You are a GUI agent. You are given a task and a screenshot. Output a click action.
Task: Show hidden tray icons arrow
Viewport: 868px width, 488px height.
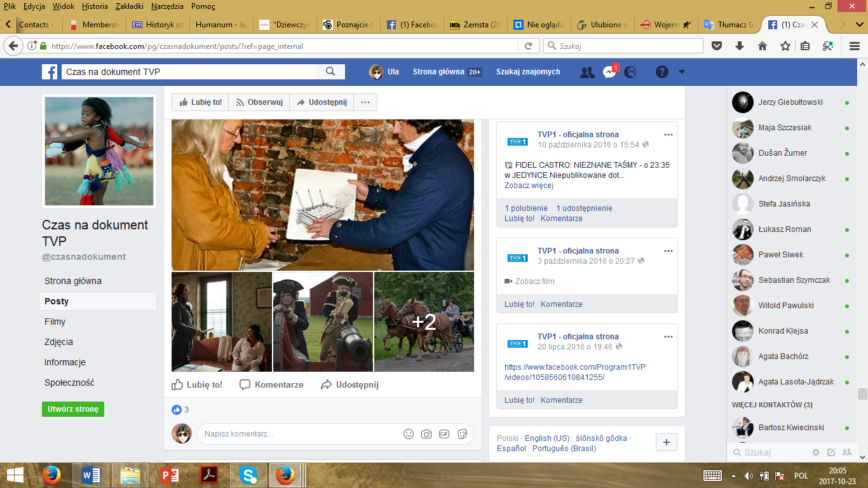pos(734,475)
